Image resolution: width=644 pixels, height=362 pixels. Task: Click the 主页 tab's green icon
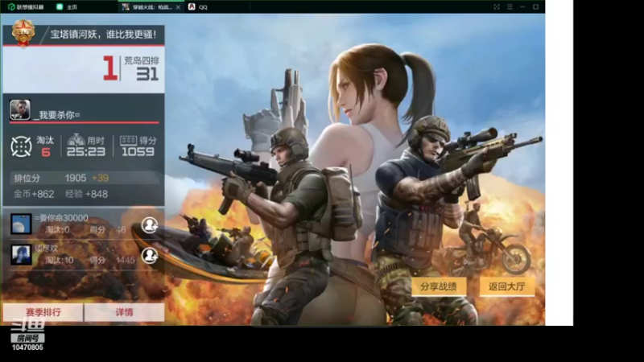[x=60, y=7]
